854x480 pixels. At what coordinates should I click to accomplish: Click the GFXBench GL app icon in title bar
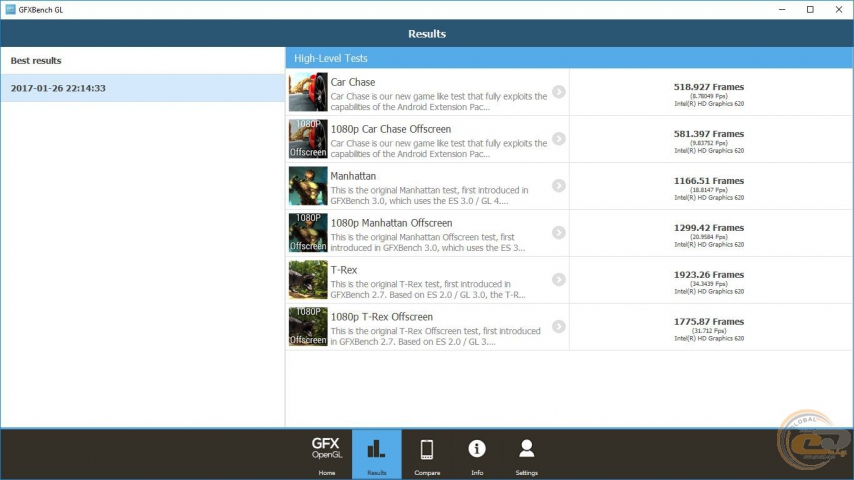(x=10, y=9)
